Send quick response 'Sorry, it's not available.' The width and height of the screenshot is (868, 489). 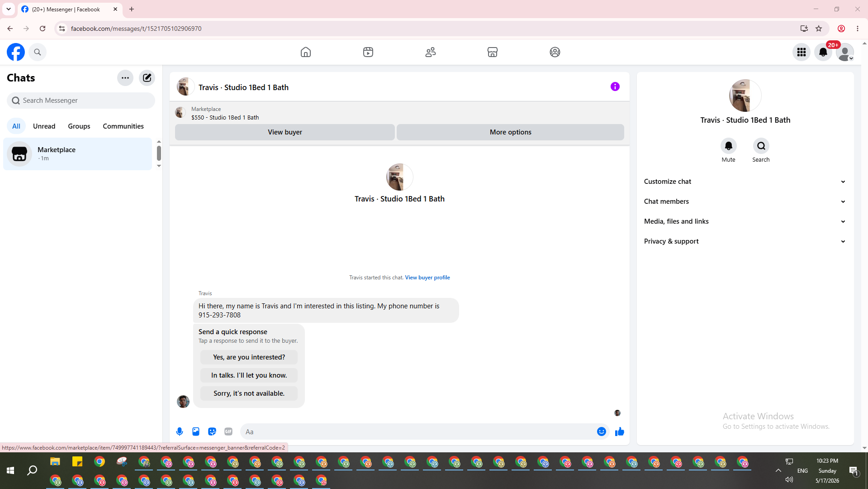(249, 393)
